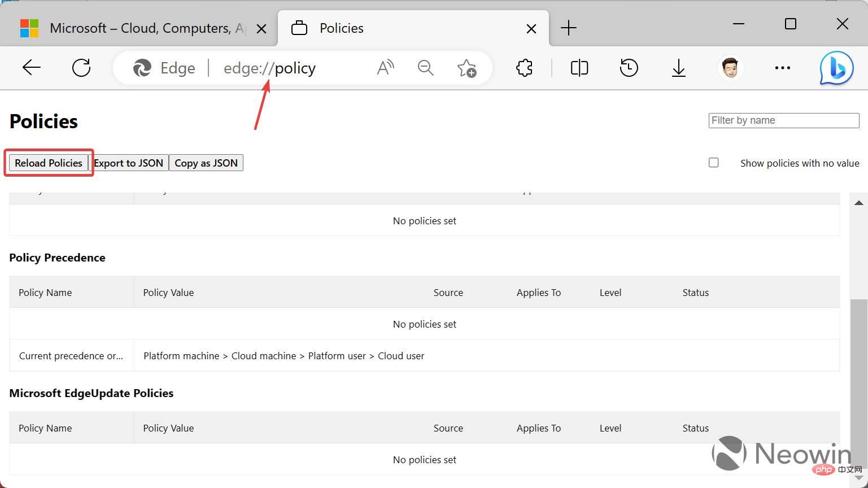This screenshot has width=868, height=488.
Task: Click the Policies page title
Action: point(43,121)
